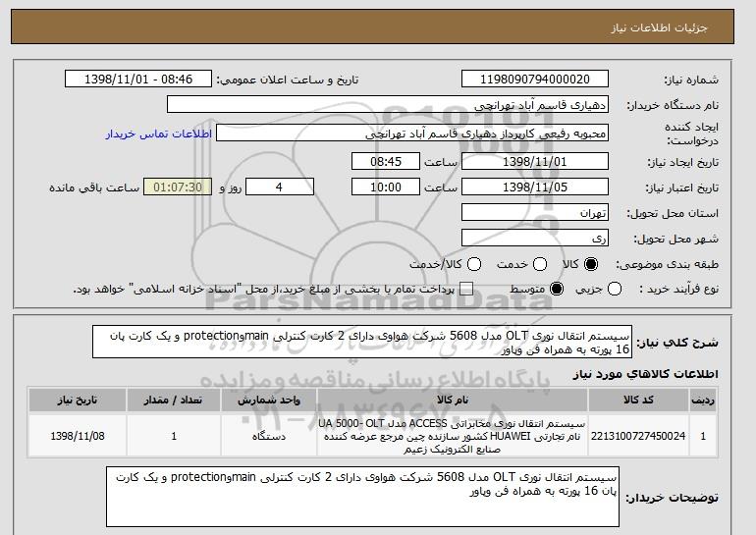Click the label نوع فرآیند خرید
Viewport: 756px width, 535px height.
pyautogui.click(x=678, y=289)
